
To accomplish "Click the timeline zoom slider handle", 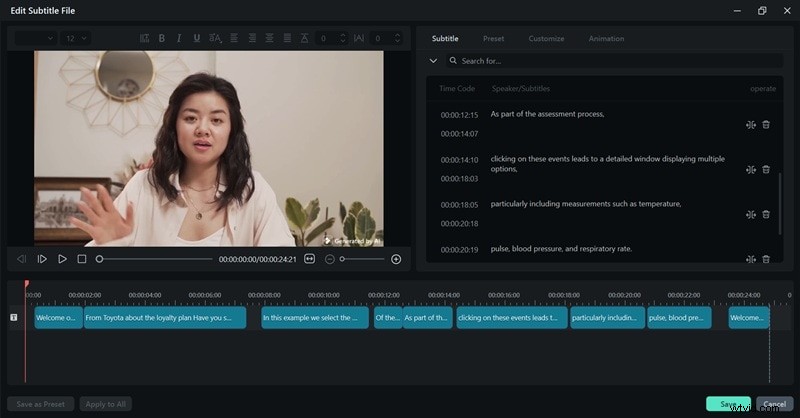I will [x=342, y=259].
